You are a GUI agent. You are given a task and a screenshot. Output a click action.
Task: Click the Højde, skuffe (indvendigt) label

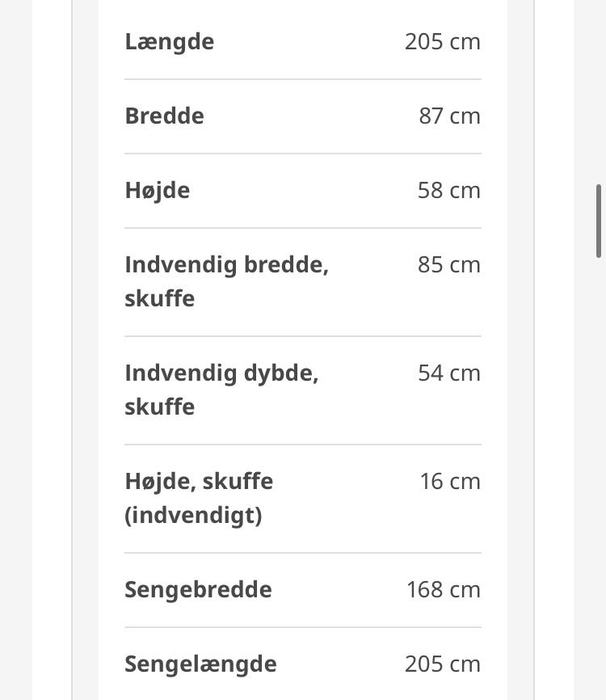(x=199, y=498)
